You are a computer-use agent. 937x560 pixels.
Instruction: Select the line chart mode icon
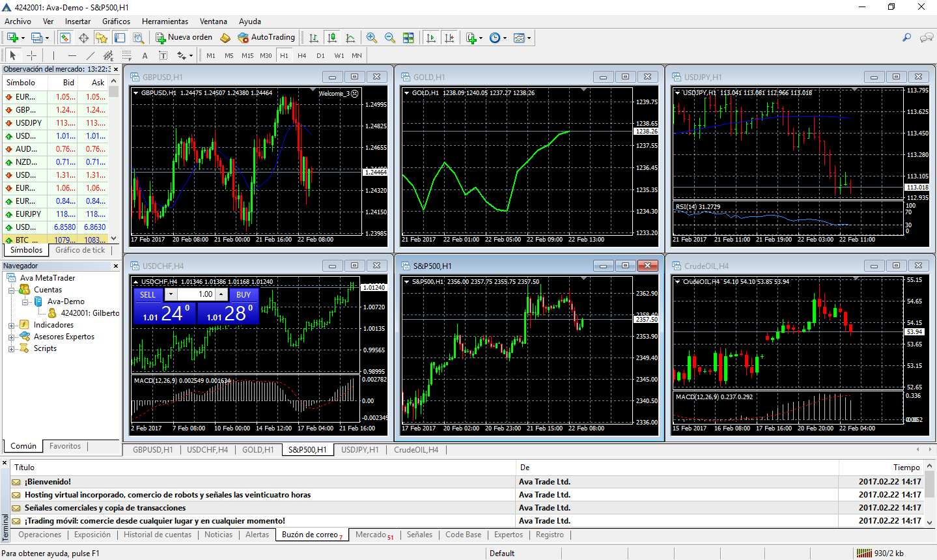352,37
